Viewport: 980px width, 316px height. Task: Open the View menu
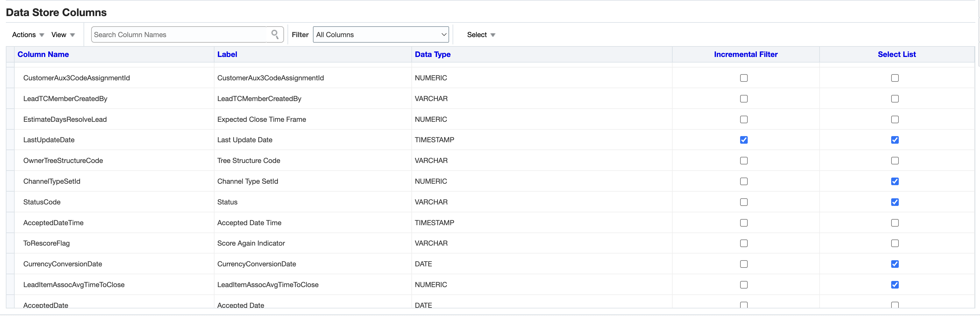63,34
